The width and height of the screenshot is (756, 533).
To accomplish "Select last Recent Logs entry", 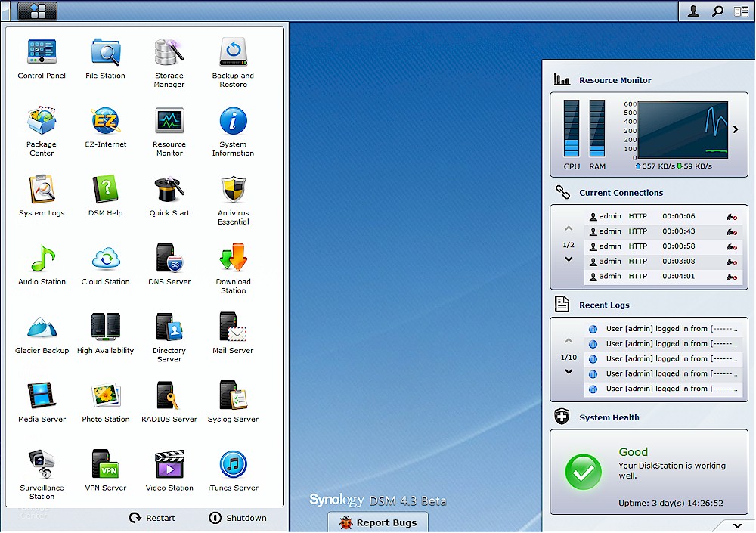I will [664, 389].
